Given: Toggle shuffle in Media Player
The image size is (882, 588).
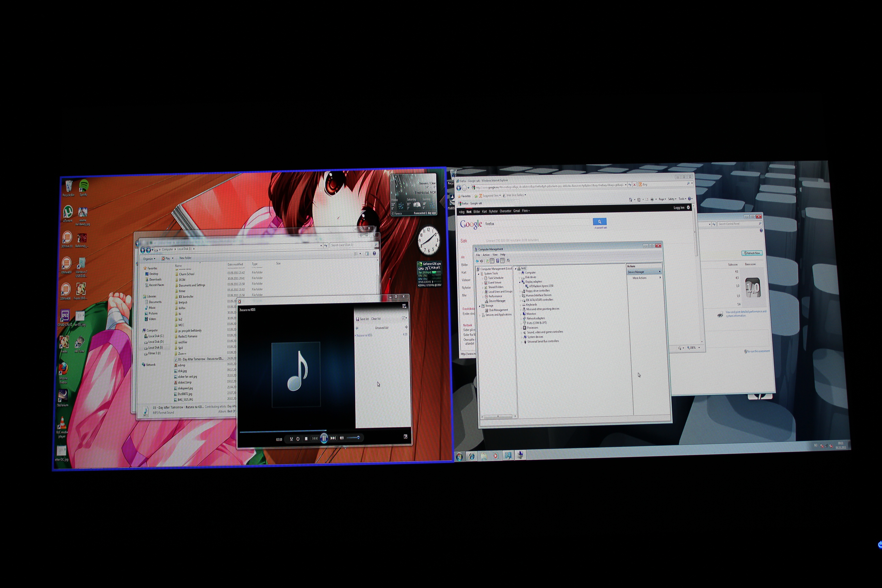Looking at the screenshot, I should tap(291, 438).
